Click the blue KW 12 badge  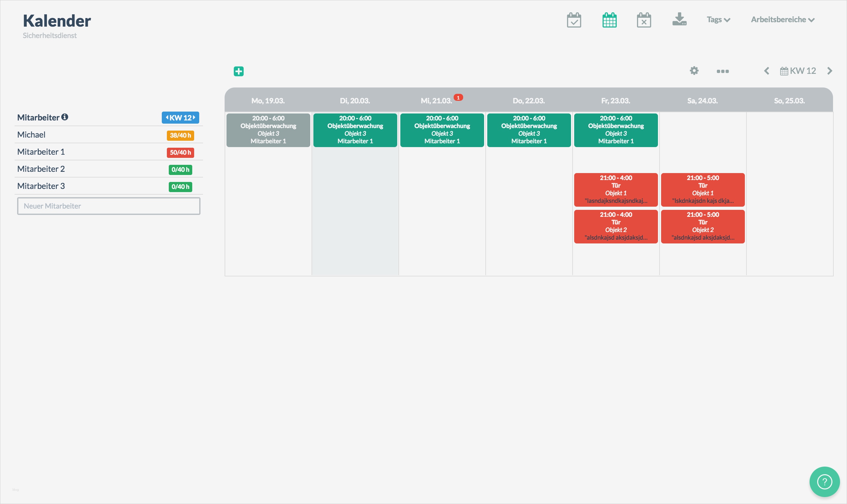pos(180,118)
